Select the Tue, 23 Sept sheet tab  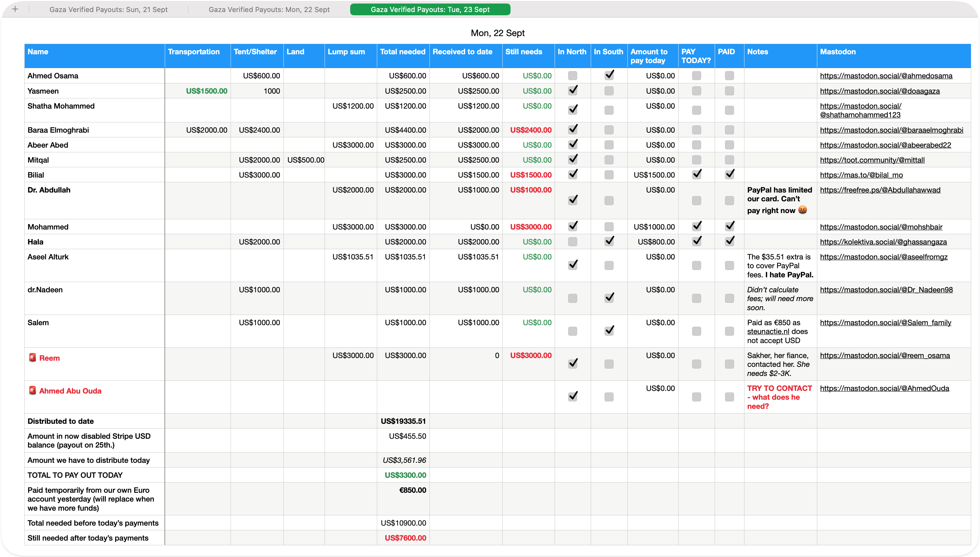(x=430, y=10)
